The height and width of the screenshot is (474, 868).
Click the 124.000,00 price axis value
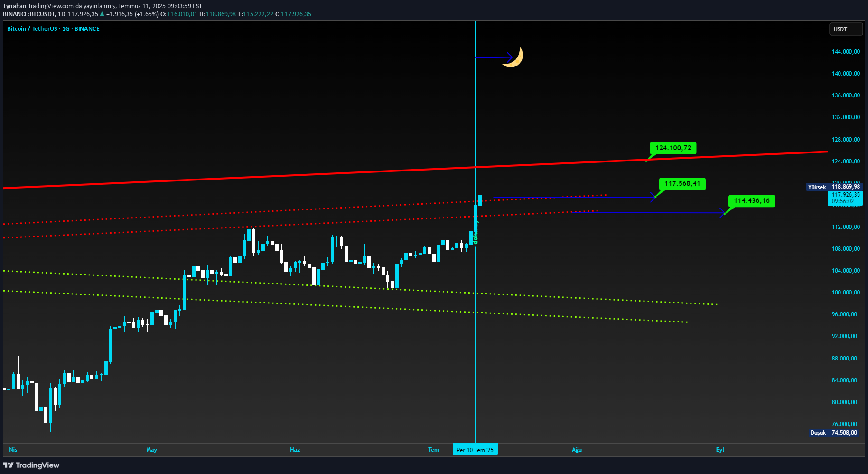[x=846, y=161]
